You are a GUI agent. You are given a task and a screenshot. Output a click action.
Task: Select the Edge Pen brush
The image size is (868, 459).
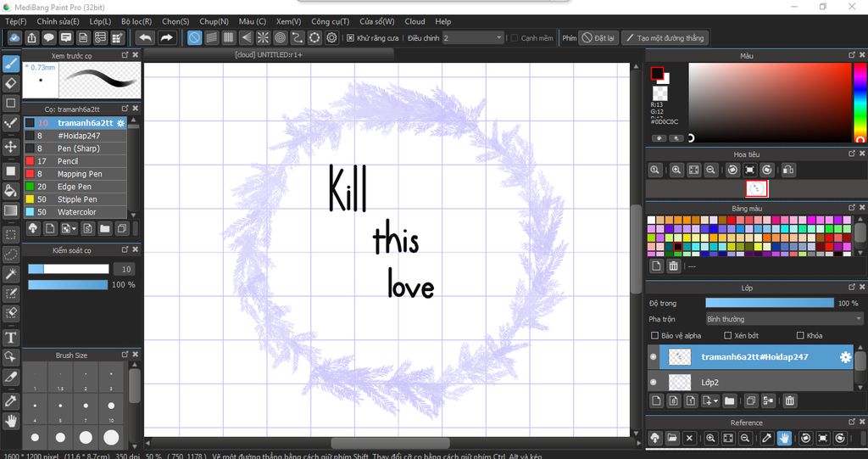point(75,187)
